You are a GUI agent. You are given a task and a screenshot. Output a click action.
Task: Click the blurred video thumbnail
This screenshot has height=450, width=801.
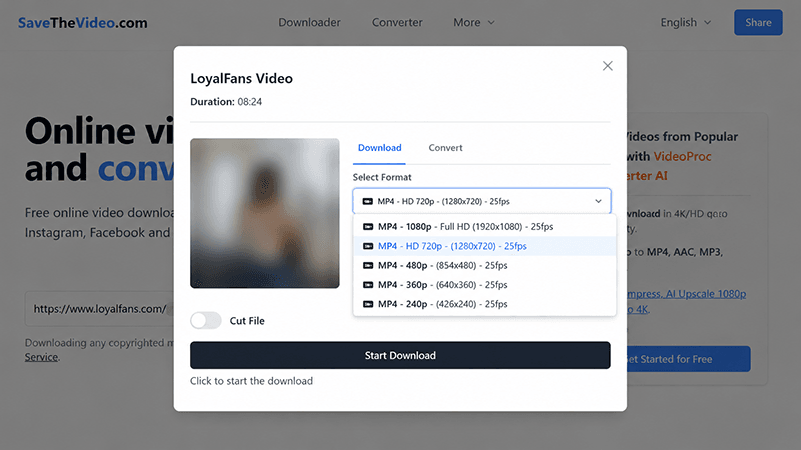pos(265,213)
